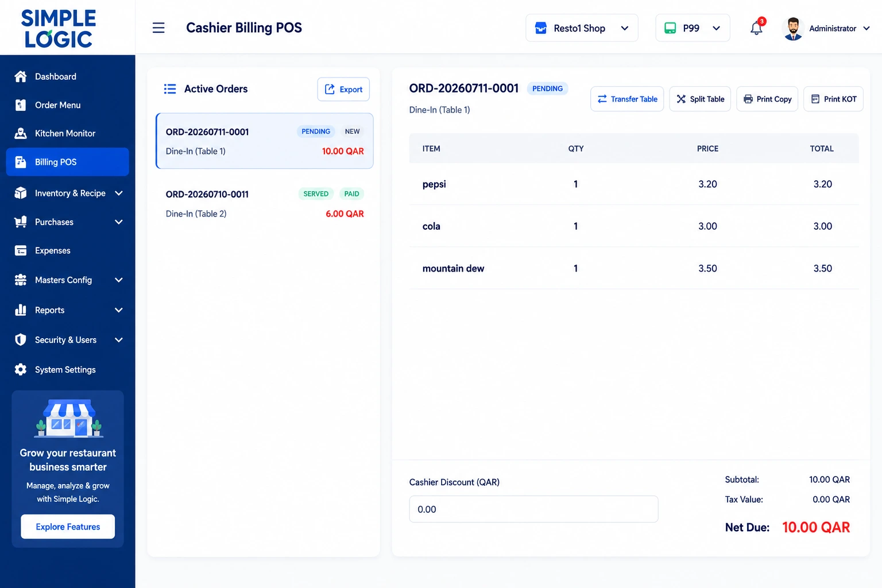Open the P99 terminal dropdown
The height and width of the screenshot is (588, 882).
coord(693,28)
